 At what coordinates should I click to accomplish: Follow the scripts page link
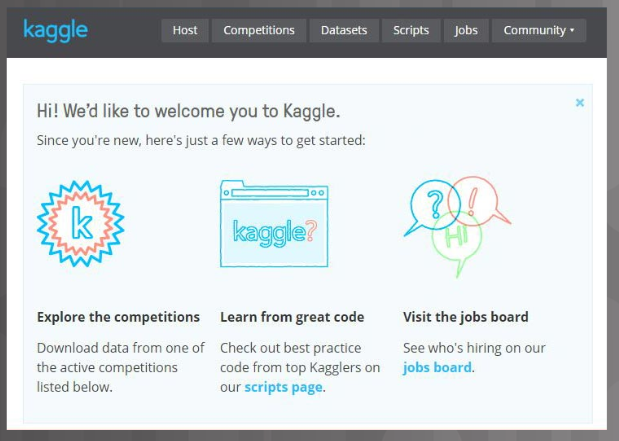coord(283,387)
